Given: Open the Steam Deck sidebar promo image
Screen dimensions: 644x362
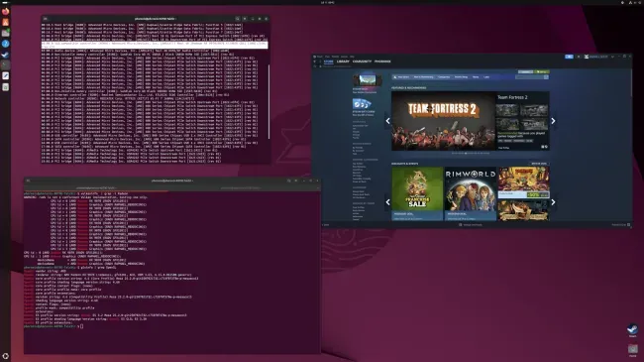Looking at the screenshot, I should 368,79.
